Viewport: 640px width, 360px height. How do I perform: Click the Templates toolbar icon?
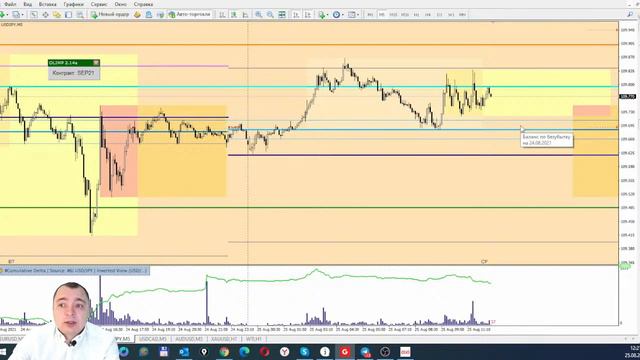[351, 15]
